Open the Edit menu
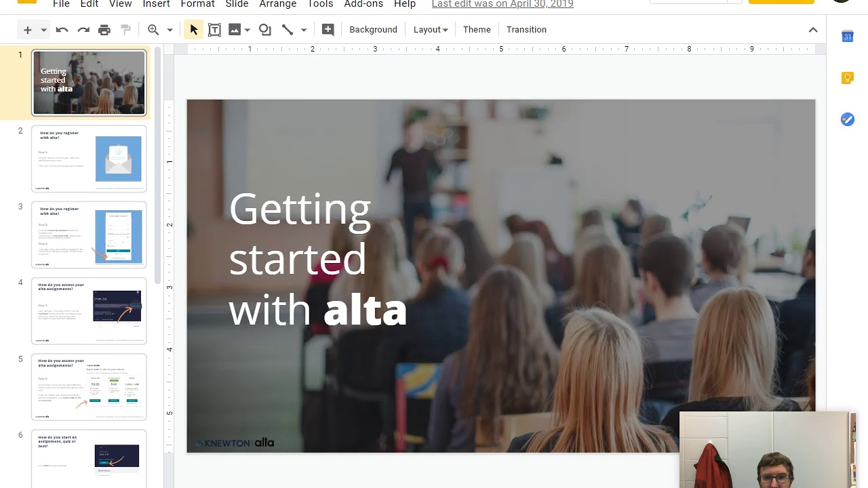868x488 pixels. coord(90,4)
